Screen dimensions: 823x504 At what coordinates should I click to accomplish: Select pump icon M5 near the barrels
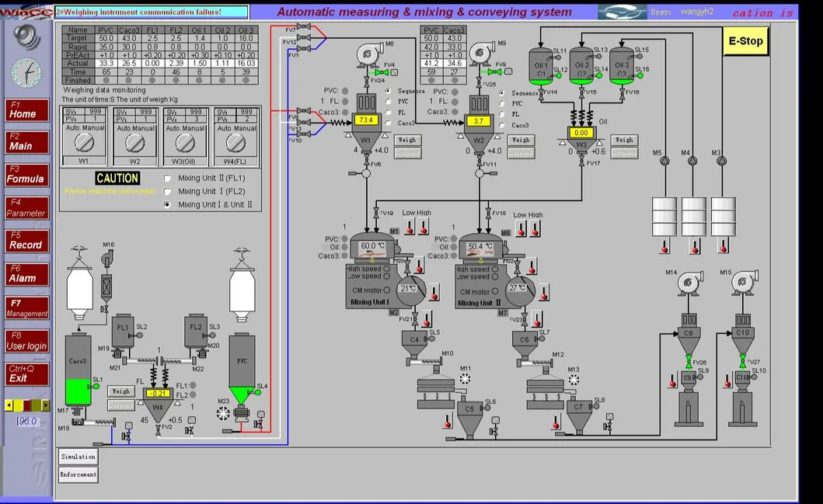664,159
